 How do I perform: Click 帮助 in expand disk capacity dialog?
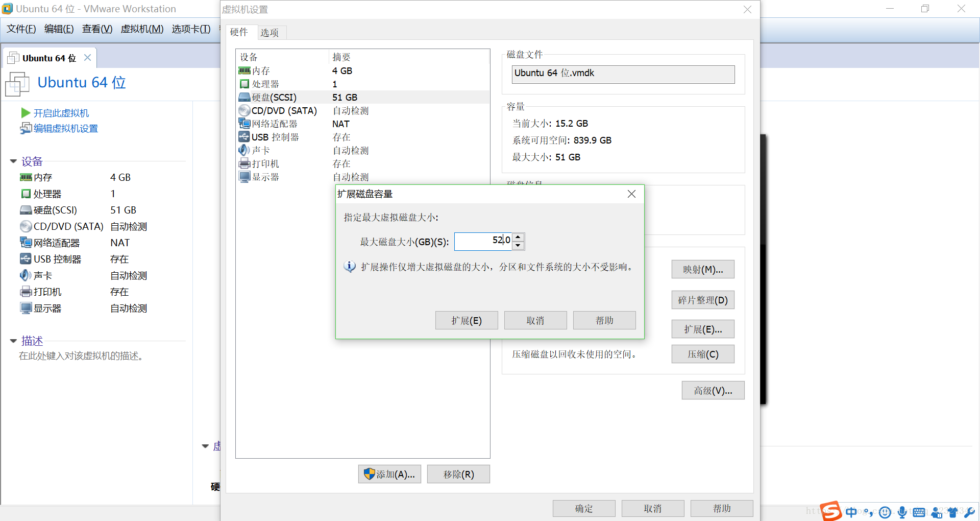coord(604,320)
